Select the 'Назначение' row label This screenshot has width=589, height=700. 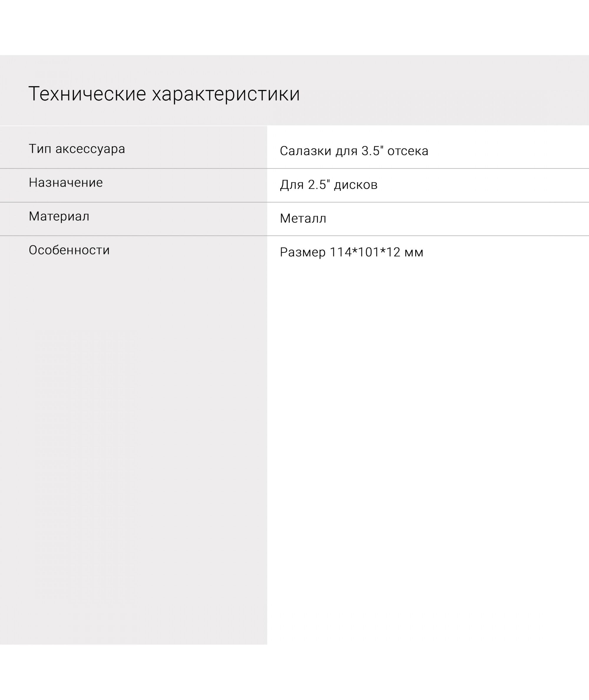[66, 182]
